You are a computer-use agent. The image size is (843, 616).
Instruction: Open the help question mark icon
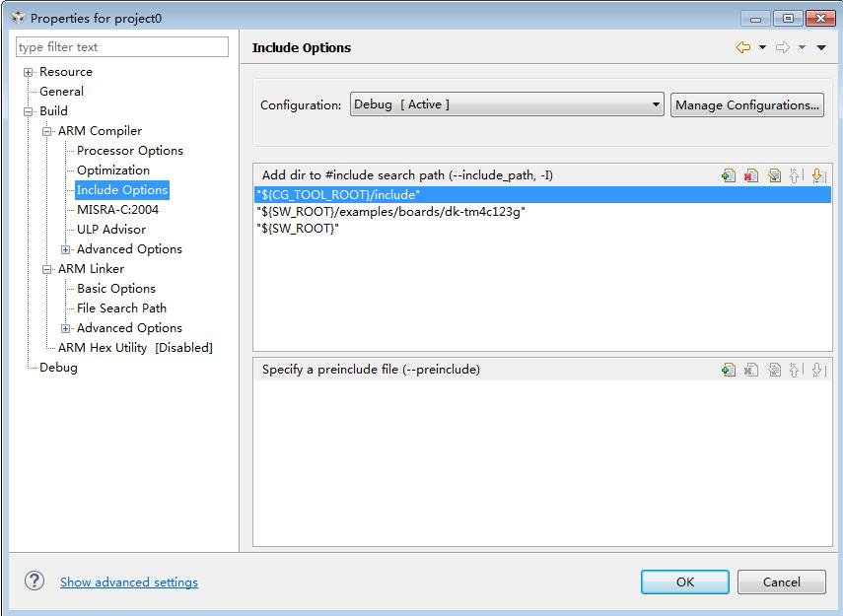[x=35, y=582]
